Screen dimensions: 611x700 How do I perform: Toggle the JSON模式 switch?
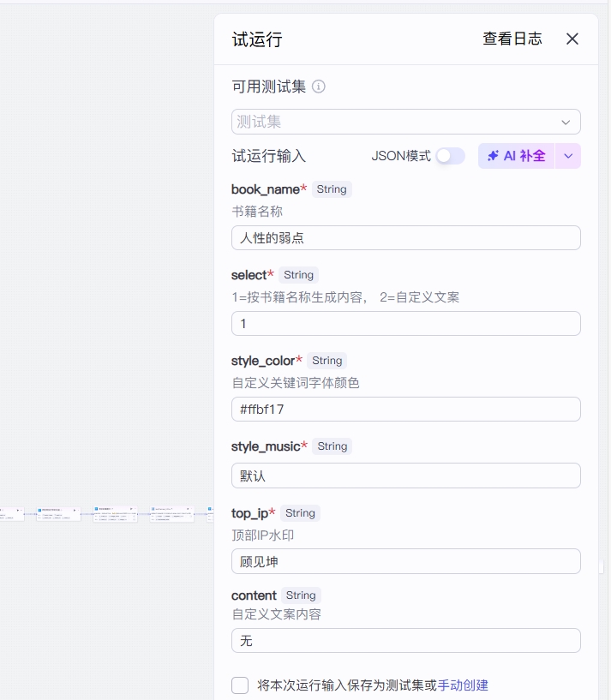[450, 156]
